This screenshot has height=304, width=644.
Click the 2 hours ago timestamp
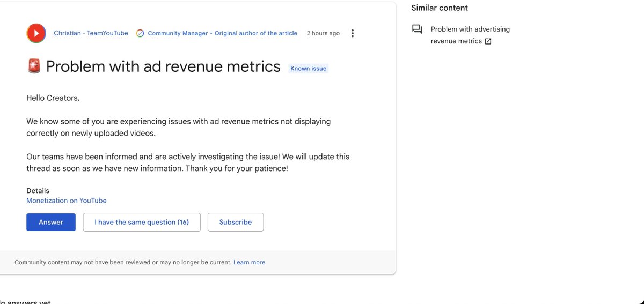[x=323, y=33]
